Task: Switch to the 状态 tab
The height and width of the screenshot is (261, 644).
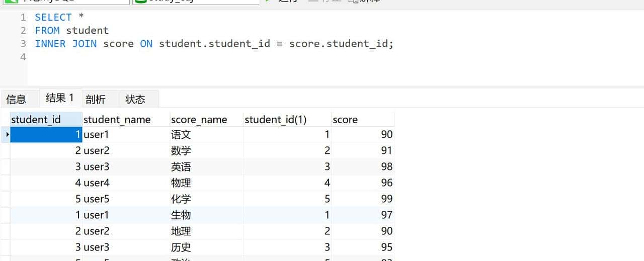Action: click(x=135, y=100)
